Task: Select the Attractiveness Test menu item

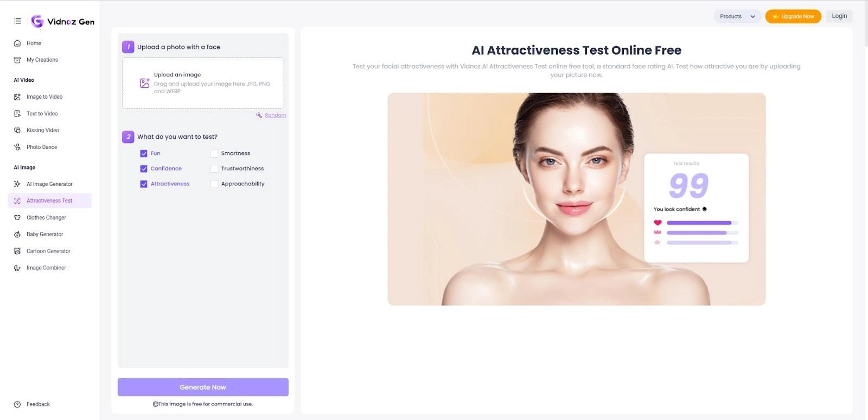Action: (50, 201)
